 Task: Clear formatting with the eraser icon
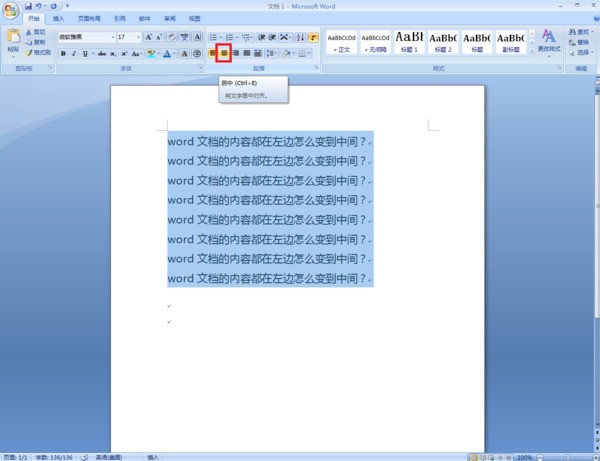coord(172,37)
